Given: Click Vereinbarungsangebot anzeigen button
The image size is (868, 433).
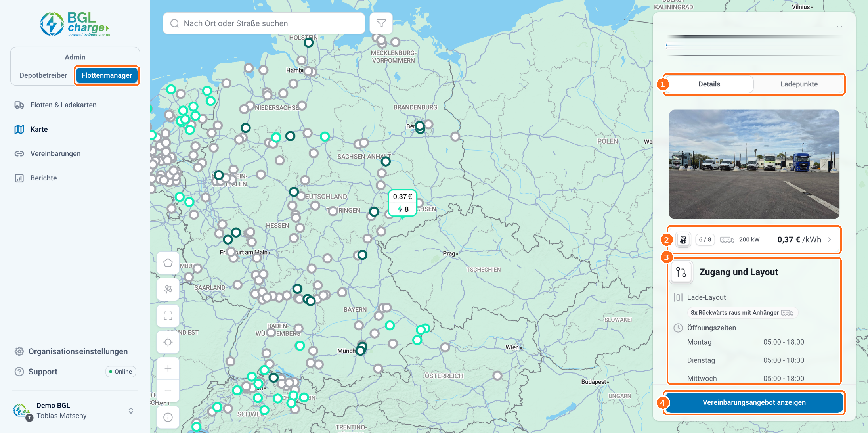Looking at the screenshot, I should pos(754,402).
